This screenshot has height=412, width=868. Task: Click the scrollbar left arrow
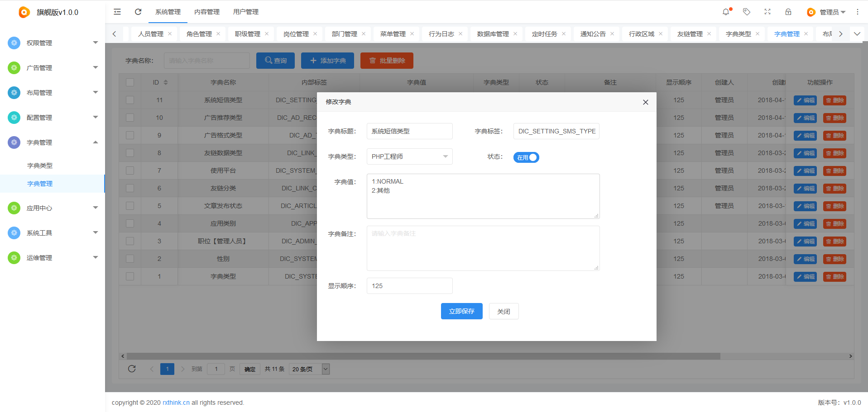click(123, 356)
